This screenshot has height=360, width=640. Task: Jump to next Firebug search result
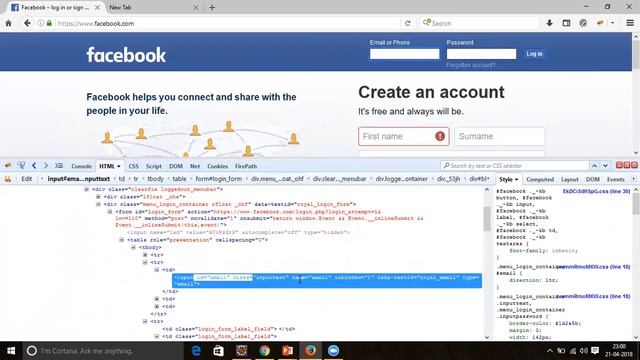point(605,166)
